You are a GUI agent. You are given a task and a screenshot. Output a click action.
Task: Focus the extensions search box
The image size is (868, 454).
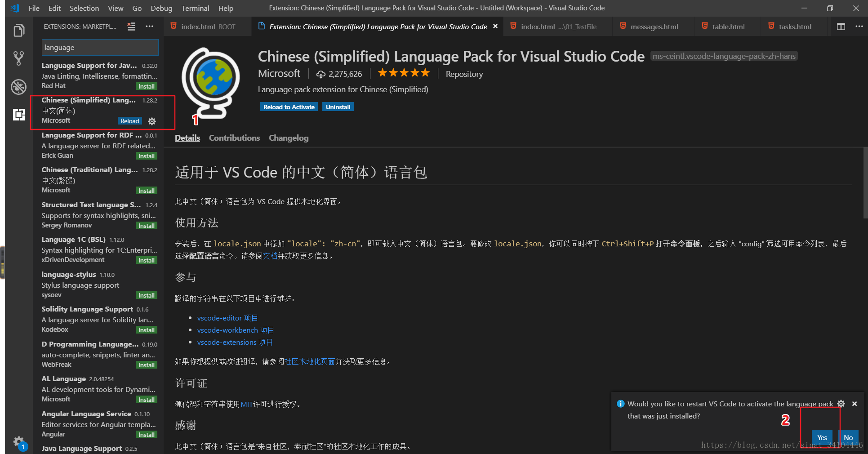click(100, 47)
